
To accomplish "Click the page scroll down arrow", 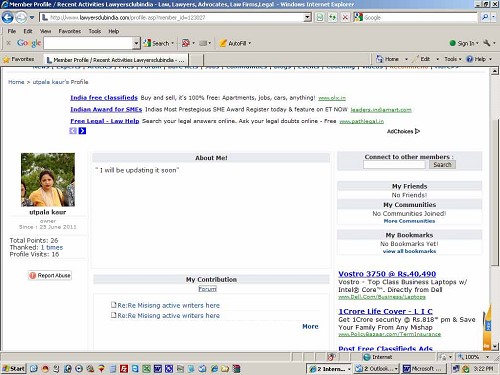I will (x=495, y=347).
